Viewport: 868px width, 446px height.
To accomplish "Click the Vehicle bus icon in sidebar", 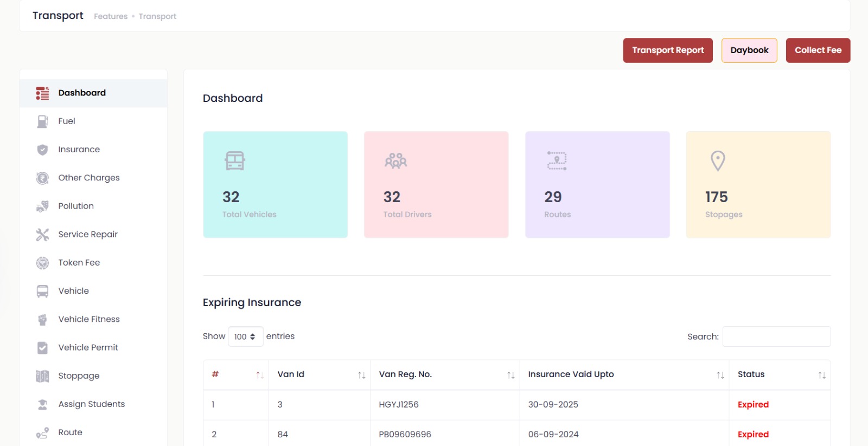I will pos(42,291).
